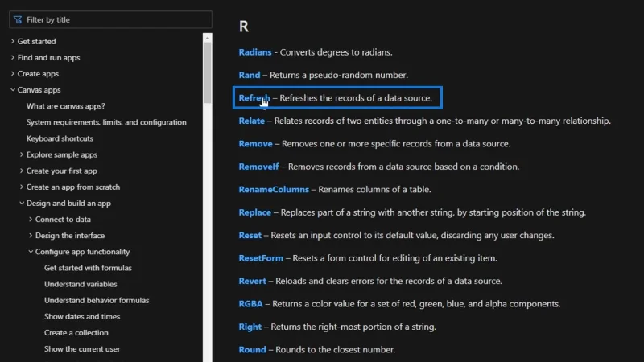The width and height of the screenshot is (644, 362).
Task: Click text 'Renames columns of a table.'
Action: 374,190
